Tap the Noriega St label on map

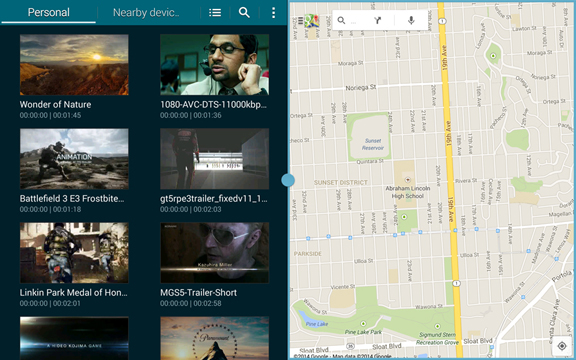pos(361,87)
